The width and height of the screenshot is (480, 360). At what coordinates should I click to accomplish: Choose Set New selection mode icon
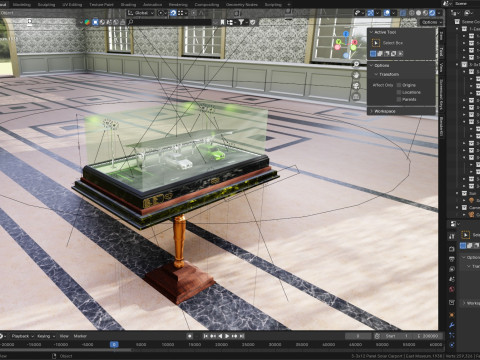click(x=373, y=53)
